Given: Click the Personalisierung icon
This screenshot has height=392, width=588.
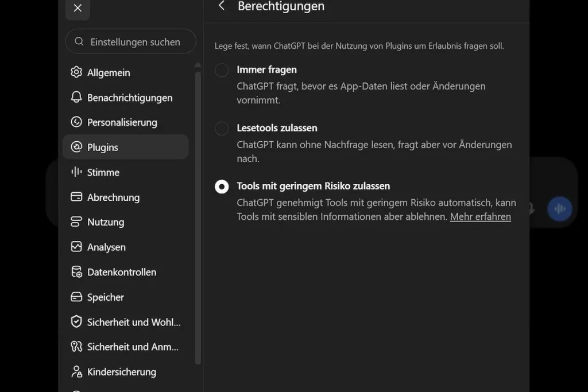Looking at the screenshot, I should (x=76, y=122).
